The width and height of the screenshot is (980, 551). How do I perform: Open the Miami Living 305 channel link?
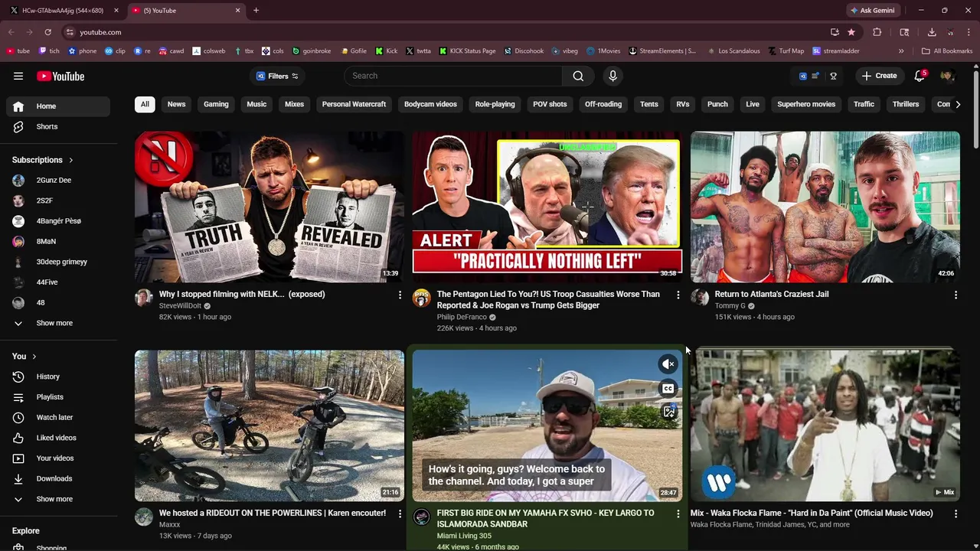click(464, 536)
